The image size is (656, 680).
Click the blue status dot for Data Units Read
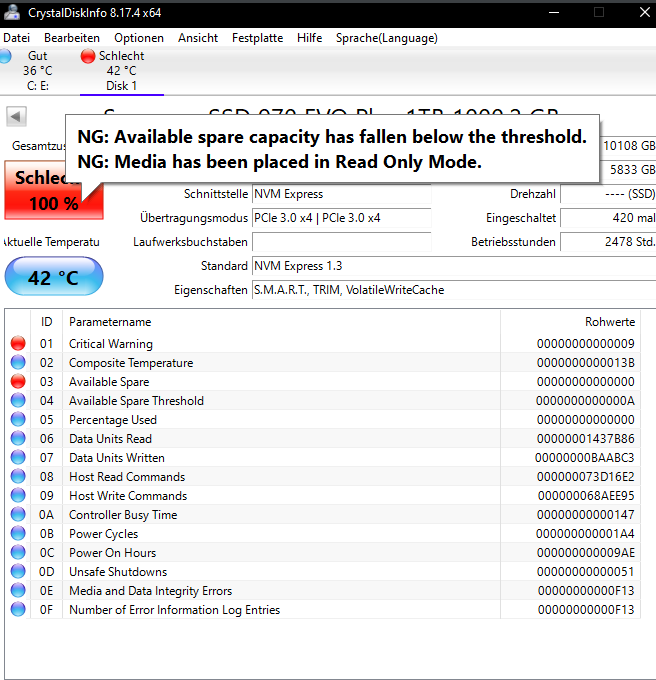[x=18, y=438]
